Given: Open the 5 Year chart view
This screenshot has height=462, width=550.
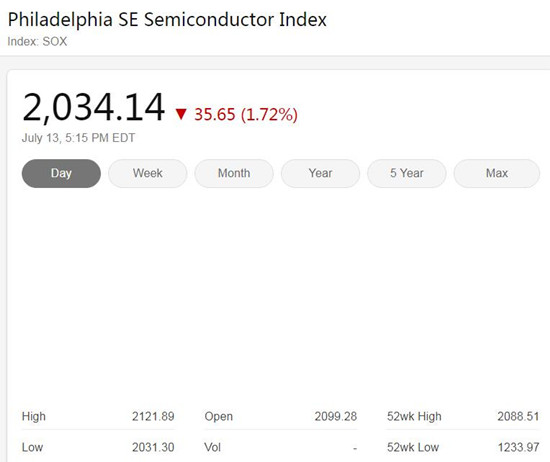Looking at the screenshot, I should [x=407, y=173].
